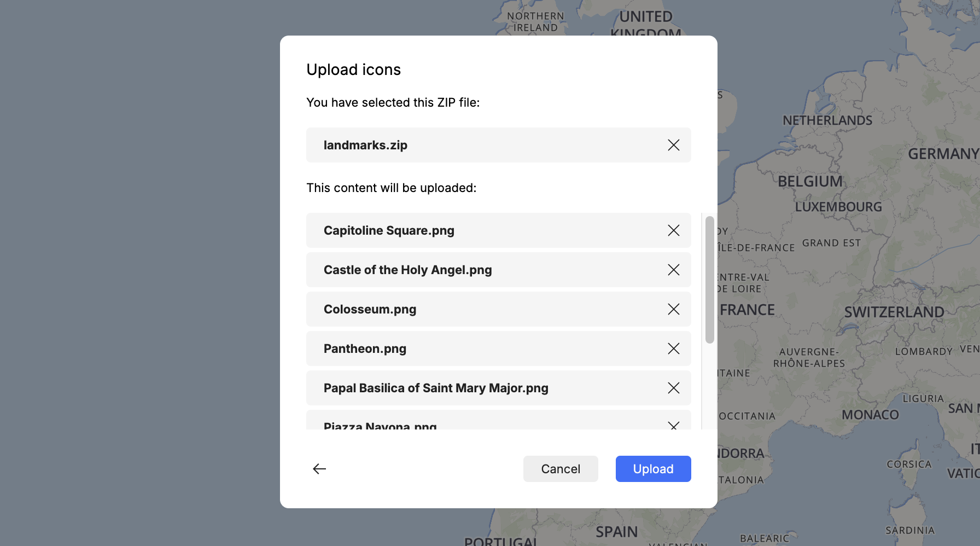The height and width of the screenshot is (546, 980).
Task: Select the Colosseum.png list item
Action: pyautogui.click(x=370, y=309)
